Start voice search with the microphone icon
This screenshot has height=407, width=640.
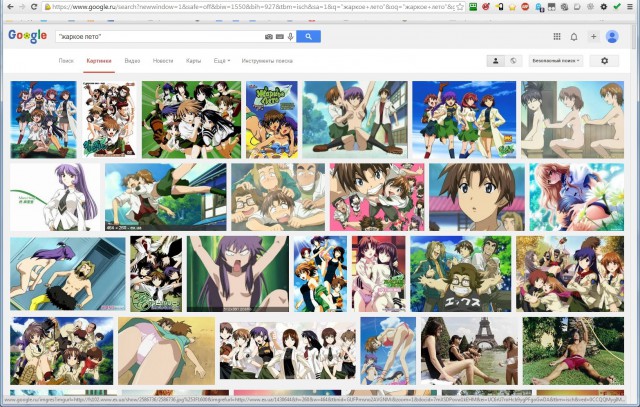pyautogui.click(x=291, y=37)
